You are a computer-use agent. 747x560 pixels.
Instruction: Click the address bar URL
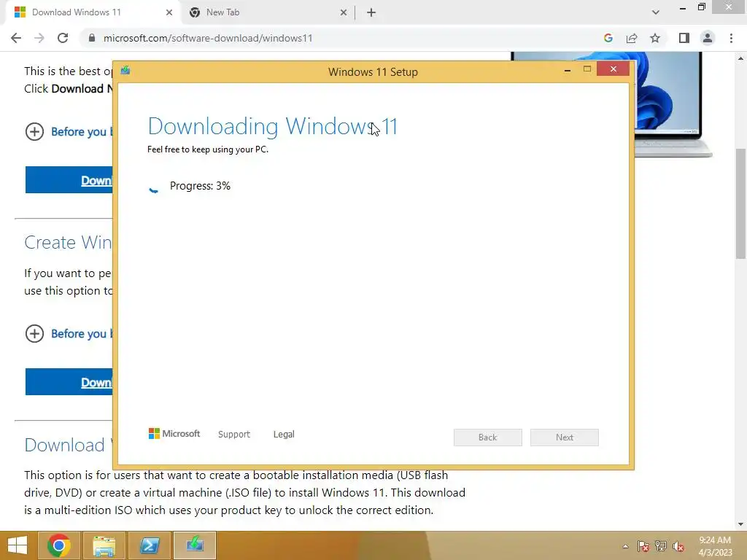208,38
